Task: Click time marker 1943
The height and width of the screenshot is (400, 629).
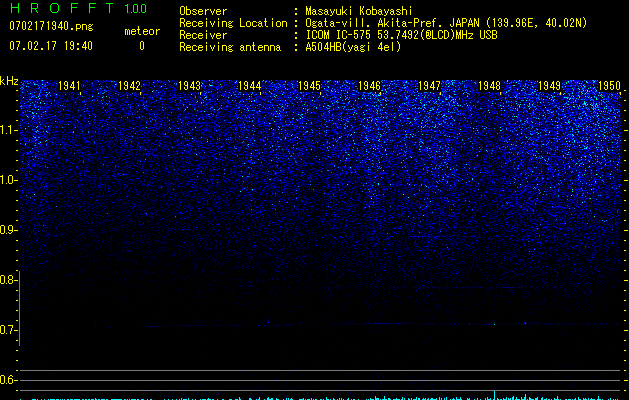Action: pos(189,86)
